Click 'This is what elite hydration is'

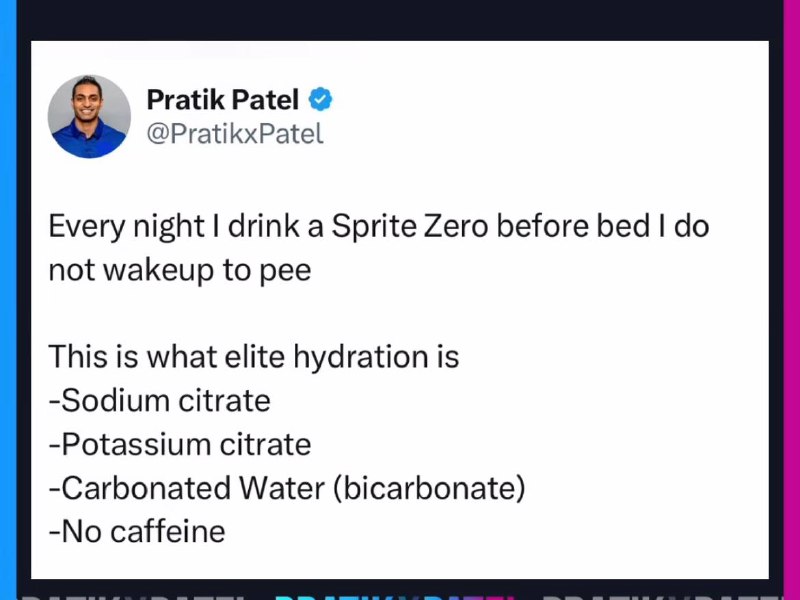(x=254, y=356)
